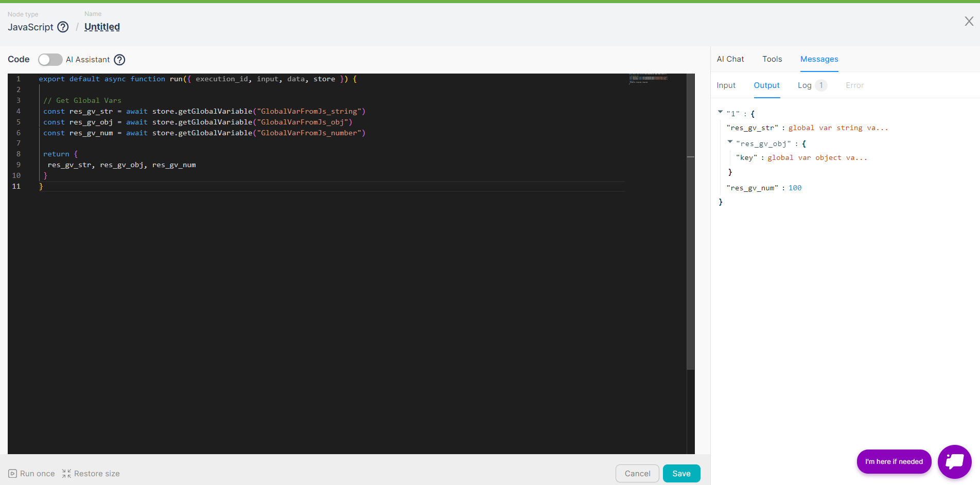Click the AI Assistant help icon
The height and width of the screenshot is (485, 980).
[119, 60]
